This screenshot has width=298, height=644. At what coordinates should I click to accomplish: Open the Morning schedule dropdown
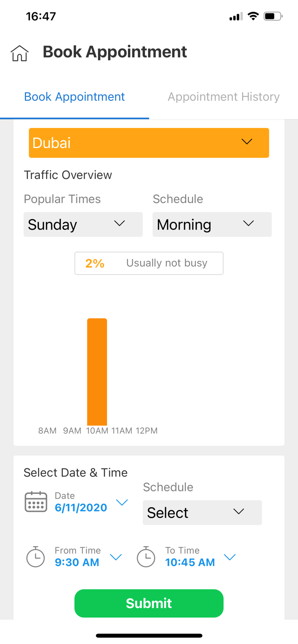(x=212, y=224)
